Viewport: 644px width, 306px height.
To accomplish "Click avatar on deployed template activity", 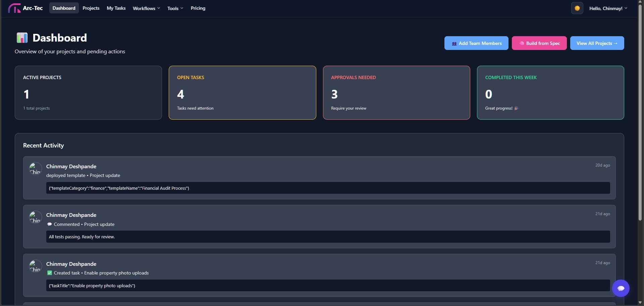I will point(35,169).
